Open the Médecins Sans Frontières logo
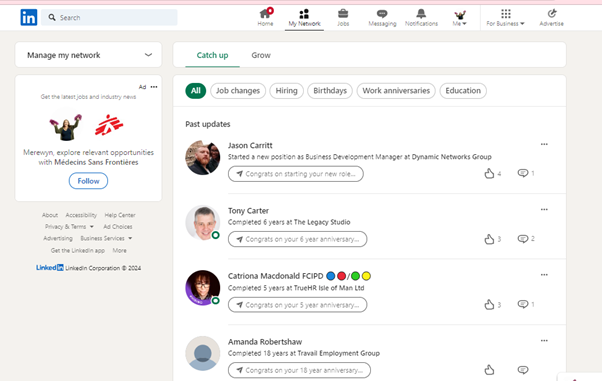Viewport: 602px width, 381px height. pyautogui.click(x=109, y=125)
